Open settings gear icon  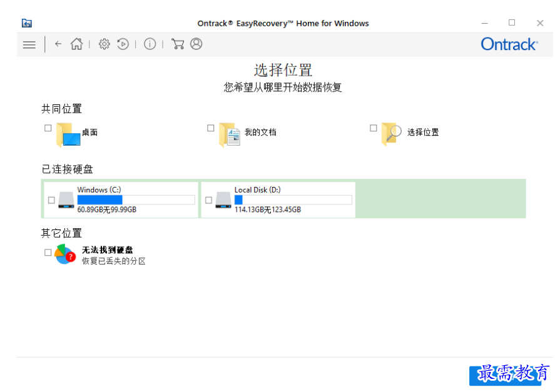(104, 44)
